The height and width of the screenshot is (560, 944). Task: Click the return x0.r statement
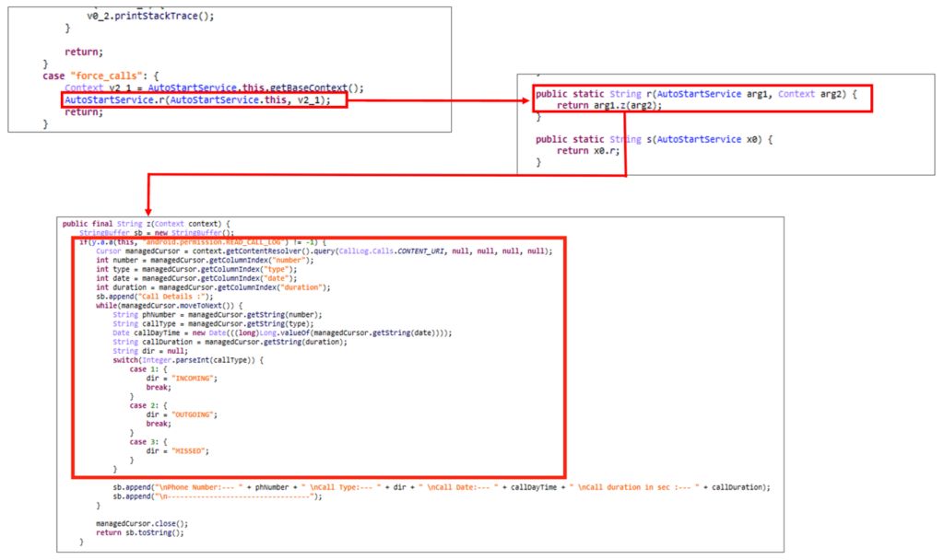coord(585,149)
